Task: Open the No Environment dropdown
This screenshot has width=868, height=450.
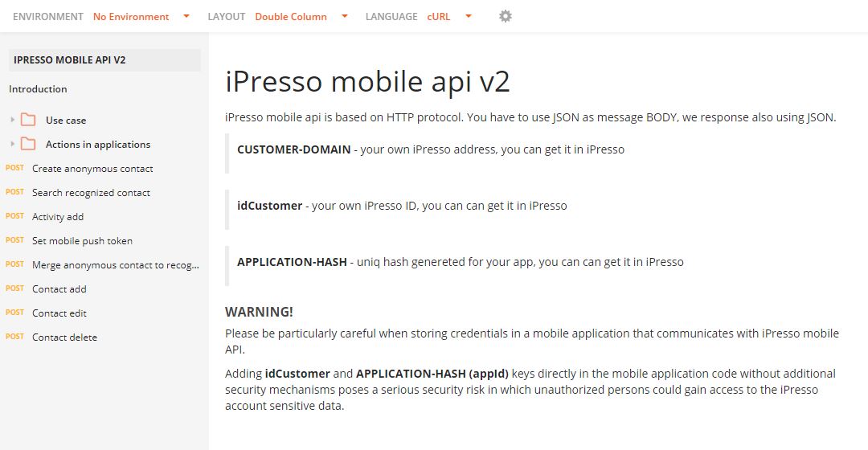Action: (x=141, y=17)
